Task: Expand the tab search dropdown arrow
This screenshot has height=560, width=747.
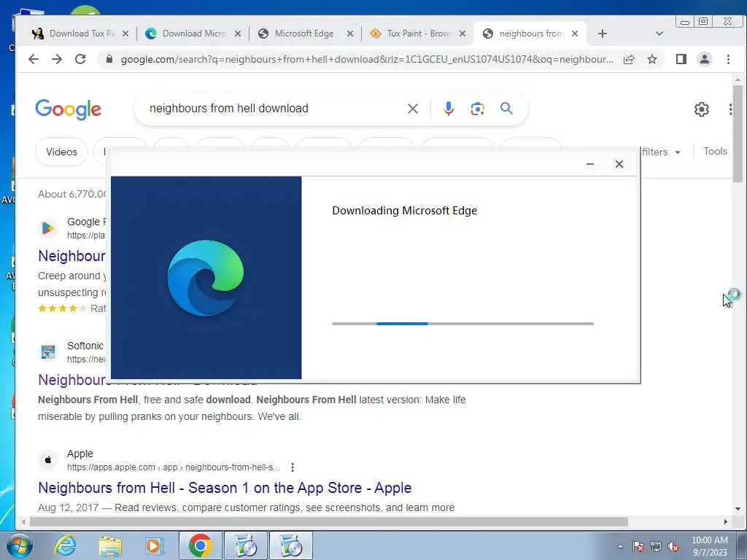Action: 659,34
